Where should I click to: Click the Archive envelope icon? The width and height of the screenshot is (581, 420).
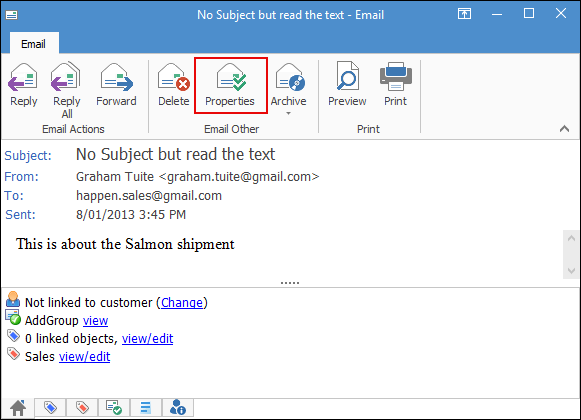click(x=289, y=77)
